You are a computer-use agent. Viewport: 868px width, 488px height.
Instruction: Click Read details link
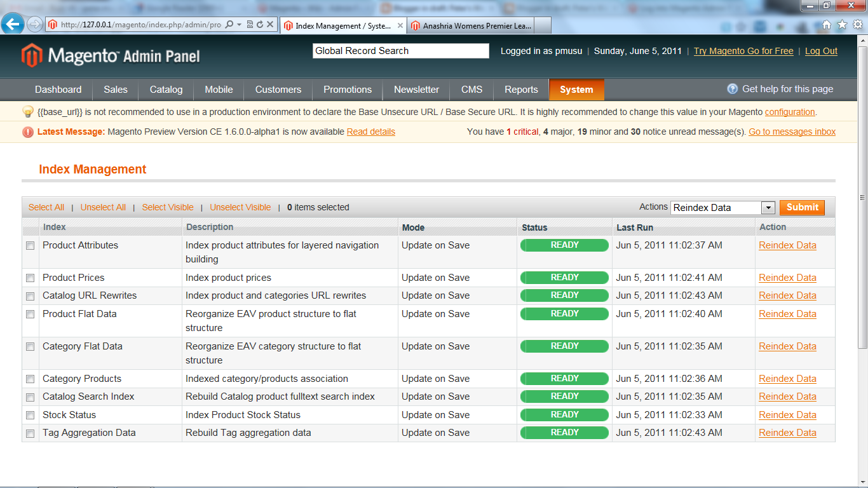(371, 132)
